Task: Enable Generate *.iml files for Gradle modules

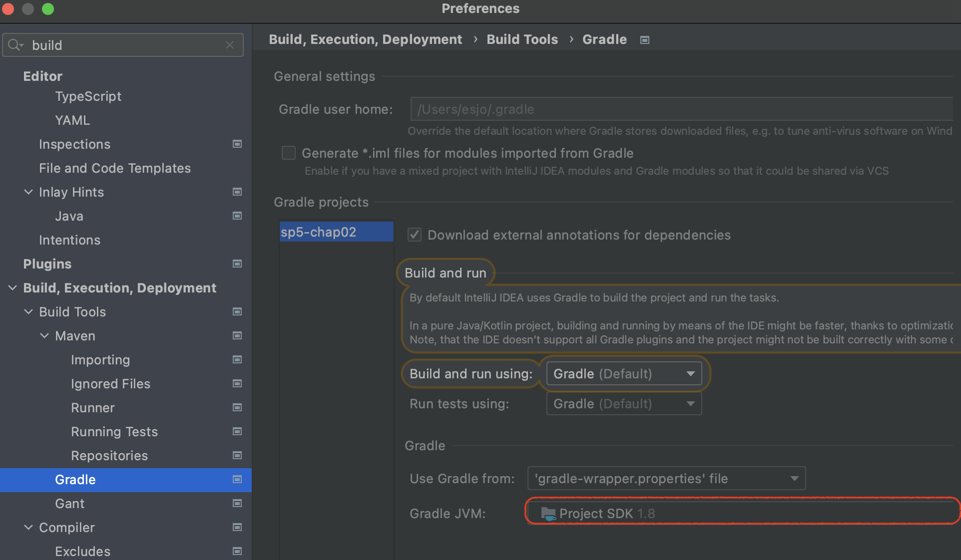Action: click(x=289, y=153)
